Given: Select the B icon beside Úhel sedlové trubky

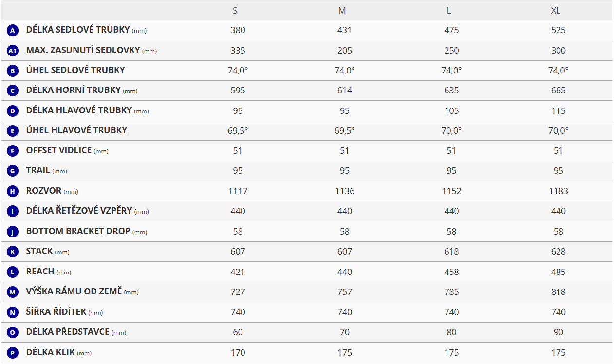Looking at the screenshot, I should (13, 71).
